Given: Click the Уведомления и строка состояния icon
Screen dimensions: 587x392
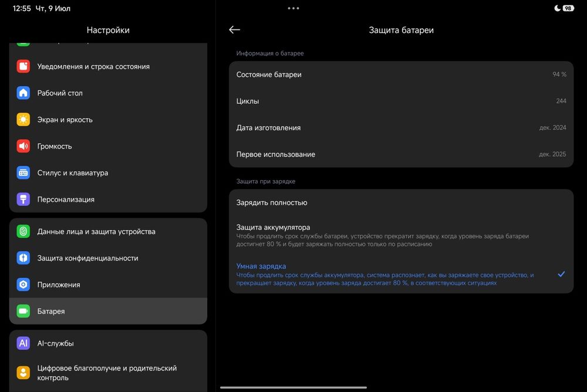Looking at the screenshot, I should (23, 66).
